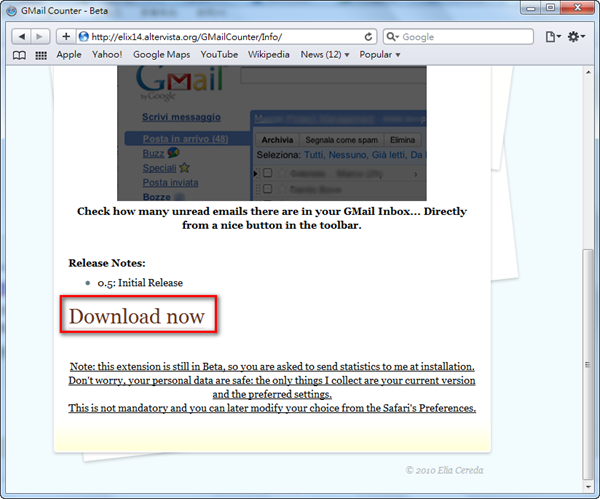Show all bookmarks book icon
This screenshot has height=499, width=600.
(20, 55)
